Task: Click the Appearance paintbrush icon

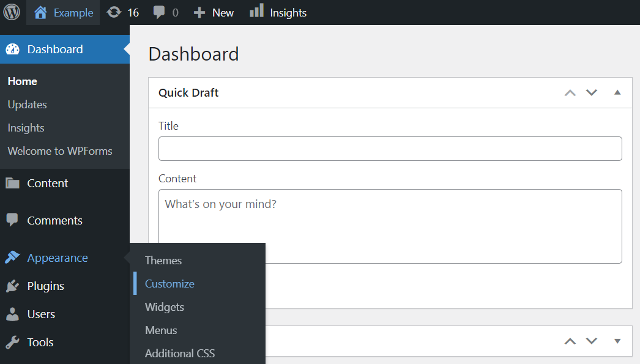Action: click(x=13, y=258)
